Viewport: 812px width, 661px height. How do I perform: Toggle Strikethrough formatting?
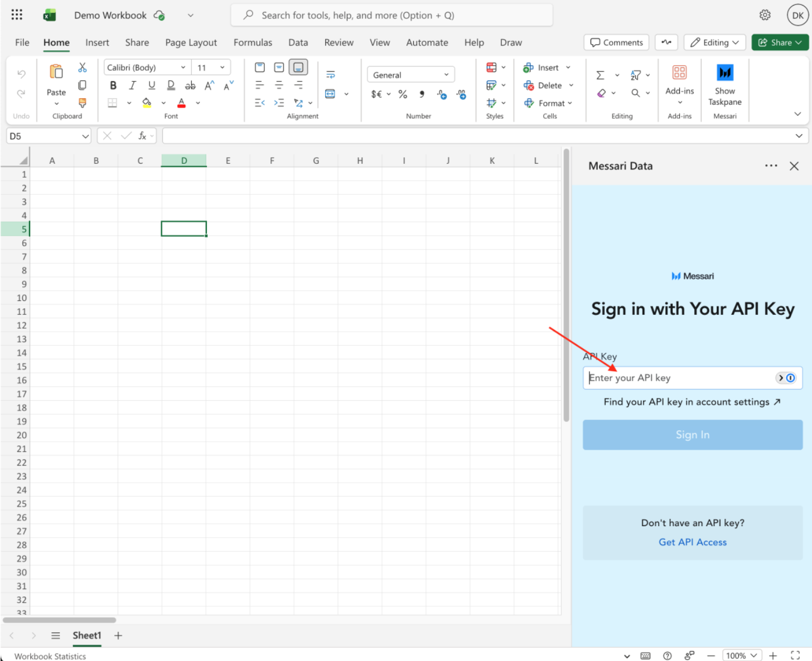point(190,85)
